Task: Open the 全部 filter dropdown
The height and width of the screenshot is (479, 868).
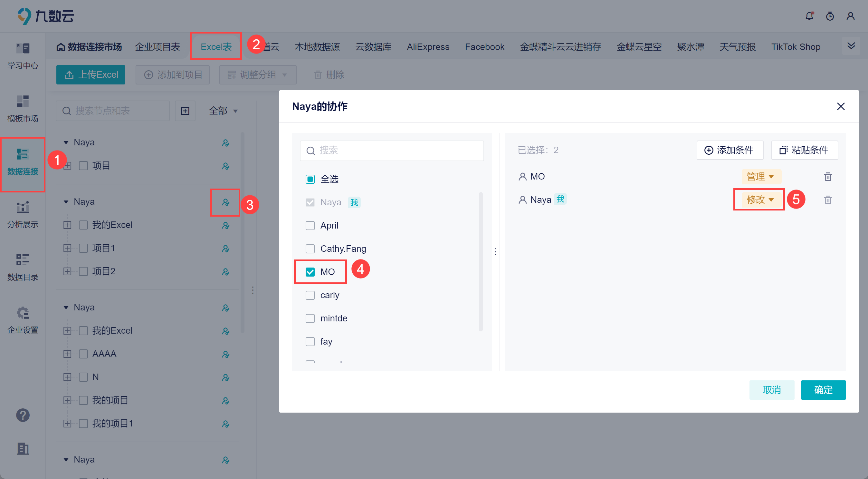Action: click(x=224, y=111)
